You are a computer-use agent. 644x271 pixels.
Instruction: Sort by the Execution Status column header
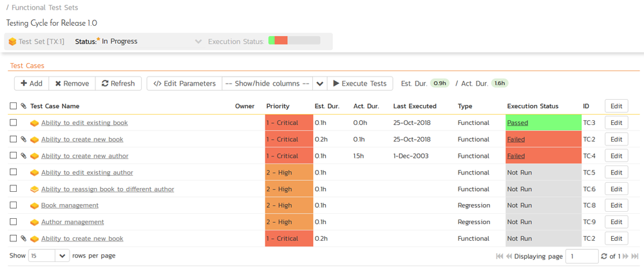533,106
